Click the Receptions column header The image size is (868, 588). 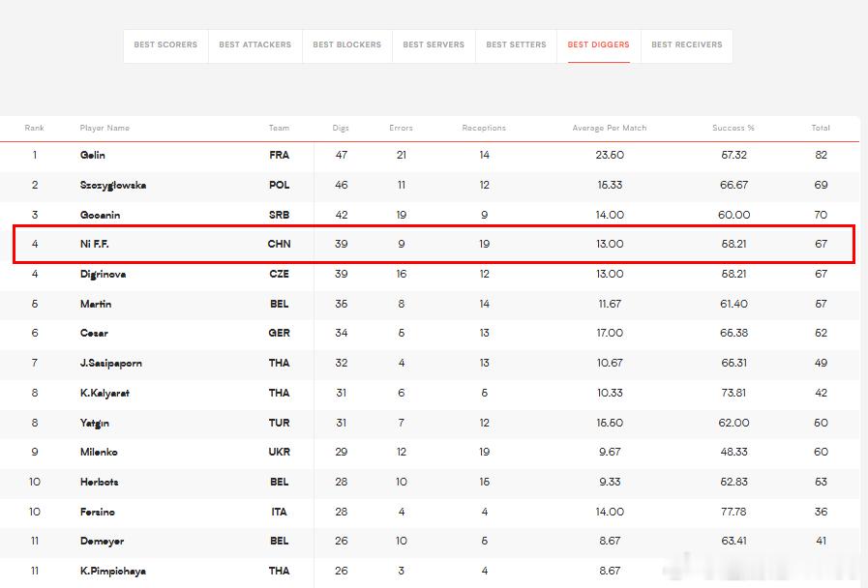[x=484, y=128]
